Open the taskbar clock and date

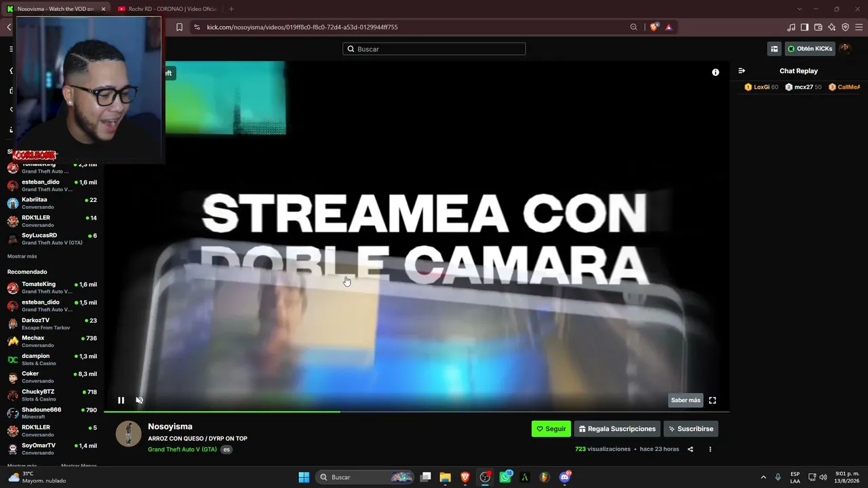tap(847, 477)
